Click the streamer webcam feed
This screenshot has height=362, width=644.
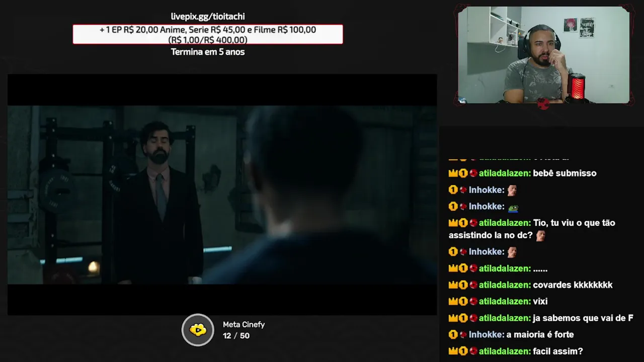(x=544, y=55)
